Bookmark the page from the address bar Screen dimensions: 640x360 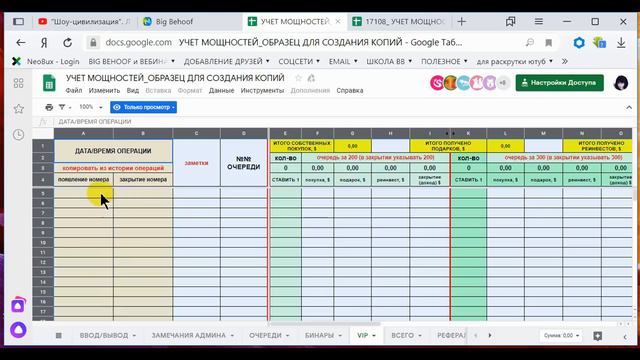[549, 42]
